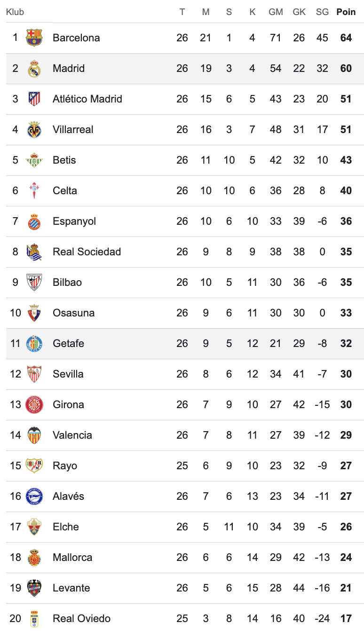Click the Real Oviedo crest
This screenshot has width=364, height=631.
click(x=34, y=619)
